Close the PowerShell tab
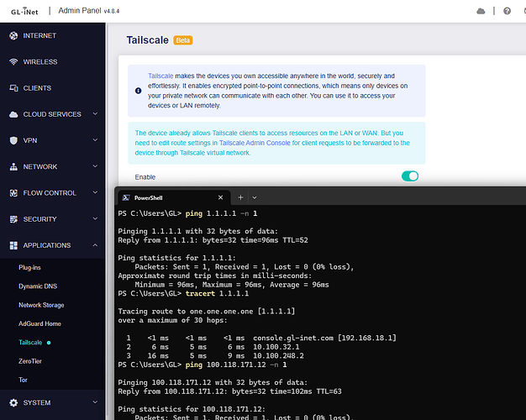The image size is (526, 420). tap(220, 197)
